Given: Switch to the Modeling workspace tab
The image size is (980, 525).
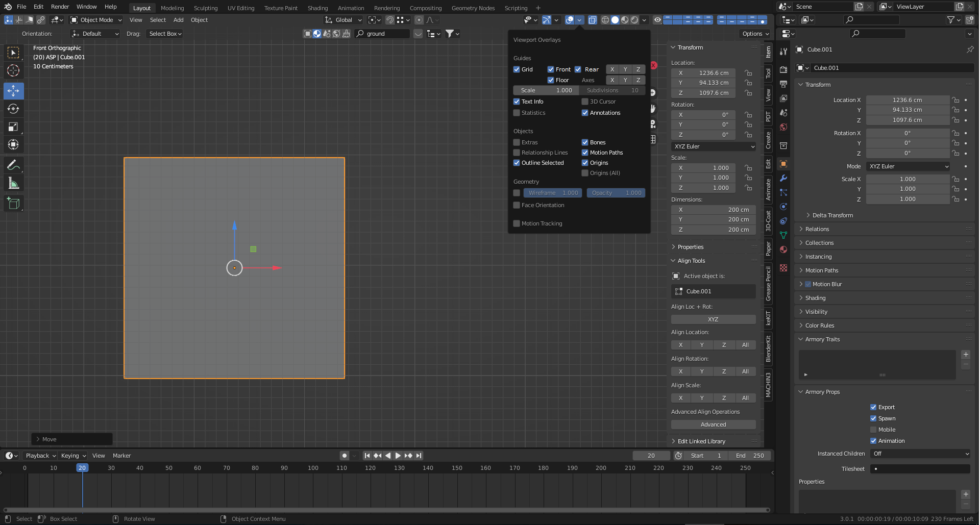Looking at the screenshot, I should pos(172,8).
